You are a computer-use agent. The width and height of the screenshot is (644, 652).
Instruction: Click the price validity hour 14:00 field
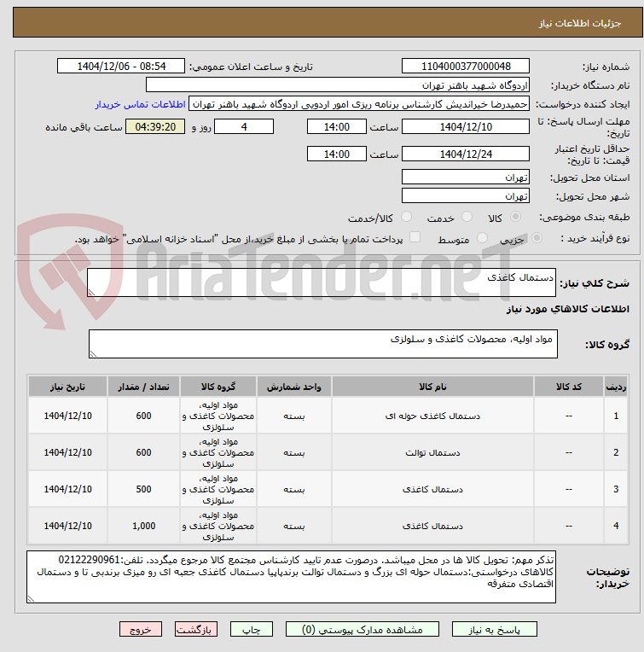tap(337, 154)
